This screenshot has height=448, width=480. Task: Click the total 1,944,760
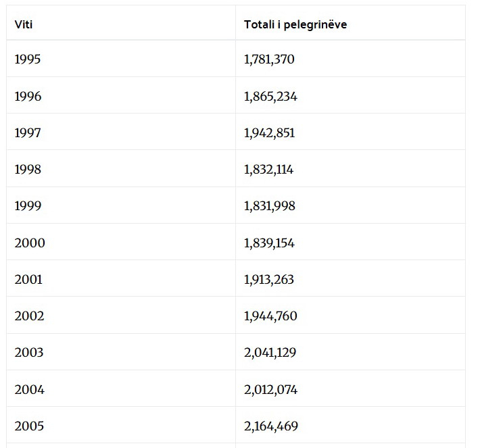click(x=270, y=316)
